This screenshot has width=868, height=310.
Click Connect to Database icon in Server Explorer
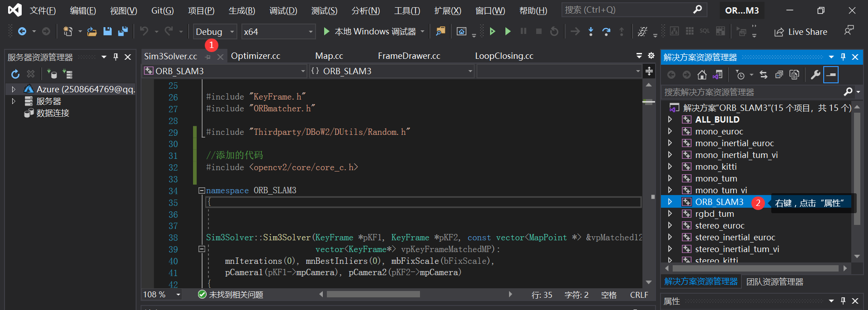click(x=52, y=74)
